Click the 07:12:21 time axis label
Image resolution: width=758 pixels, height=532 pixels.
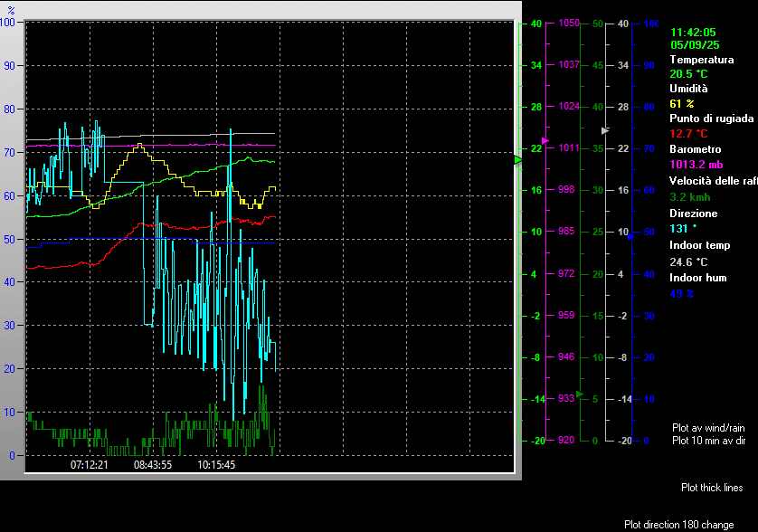(90, 465)
